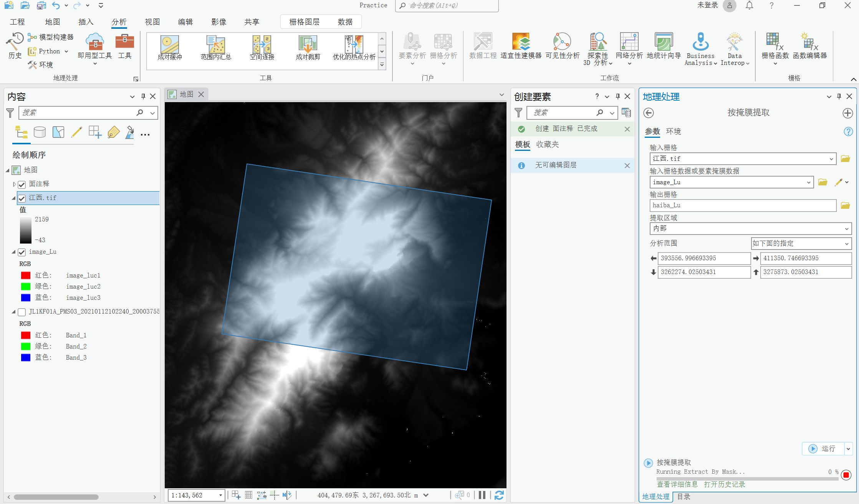Refresh the map view
The width and height of the screenshot is (859, 504).
tap(499, 495)
